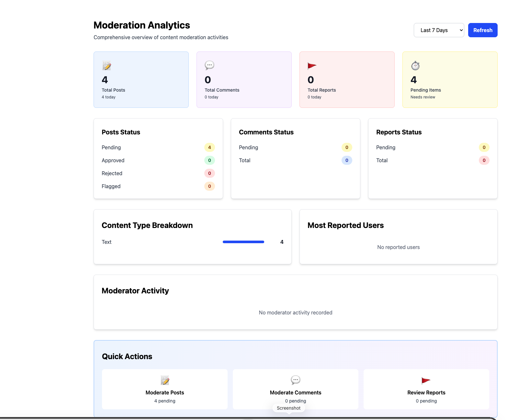530x420 pixels.
Task: Click the red flag icon on Total Reports card
Action: pyautogui.click(x=312, y=65)
